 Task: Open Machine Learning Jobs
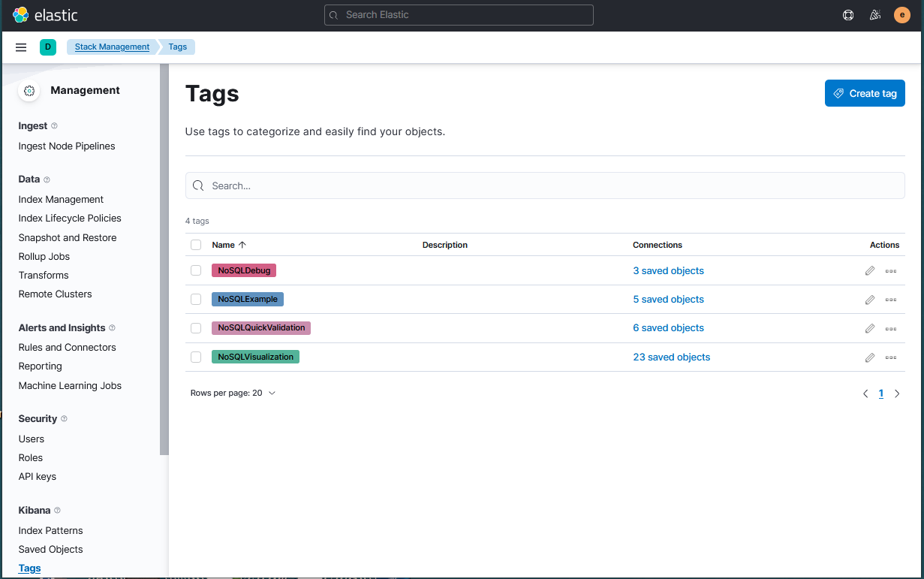click(70, 386)
